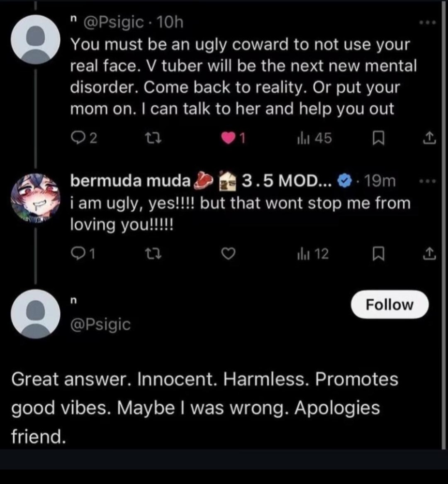
Task: Open the @Psigic handle in the first tweet
Action: tap(113, 22)
